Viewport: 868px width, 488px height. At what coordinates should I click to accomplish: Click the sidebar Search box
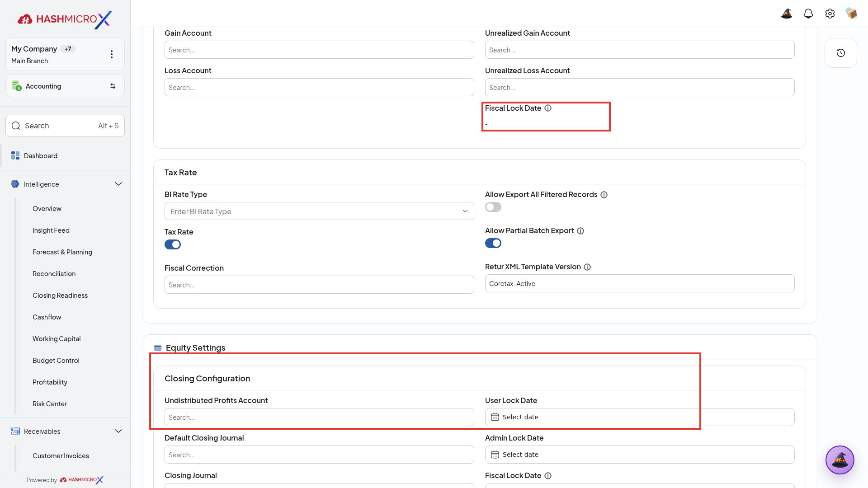(65, 126)
